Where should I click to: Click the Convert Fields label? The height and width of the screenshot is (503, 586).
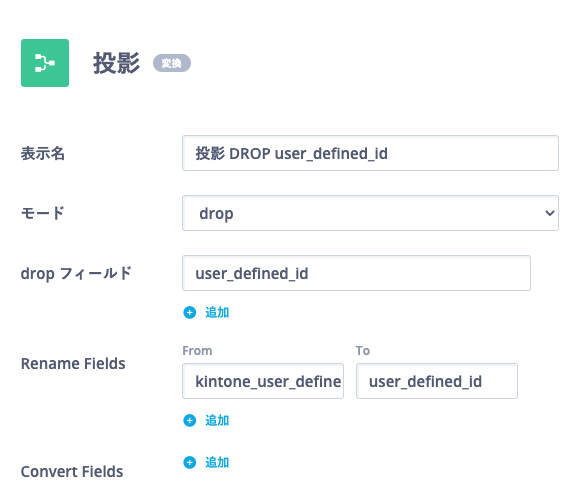[72, 472]
